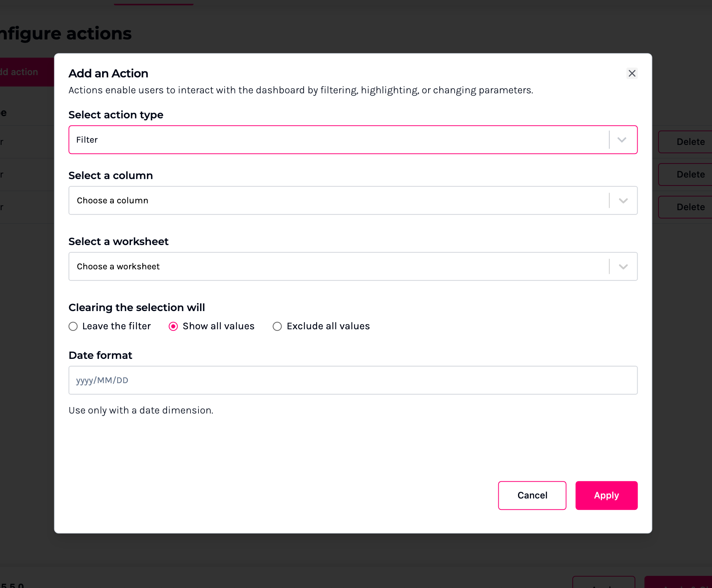This screenshot has width=712, height=588.
Task: Click the pink Apply button in the dialog
Action: pos(606,495)
